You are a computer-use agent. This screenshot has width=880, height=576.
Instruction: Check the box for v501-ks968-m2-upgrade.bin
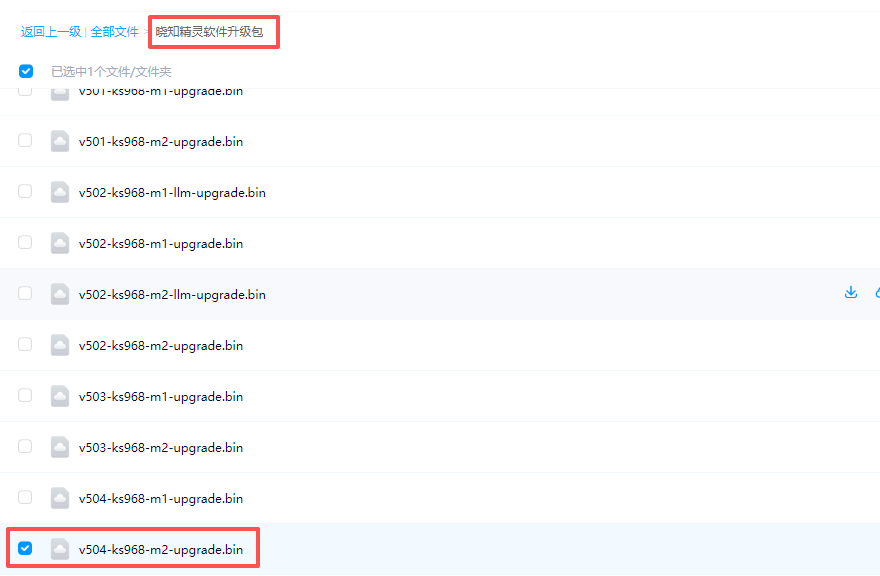pyautogui.click(x=25, y=141)
